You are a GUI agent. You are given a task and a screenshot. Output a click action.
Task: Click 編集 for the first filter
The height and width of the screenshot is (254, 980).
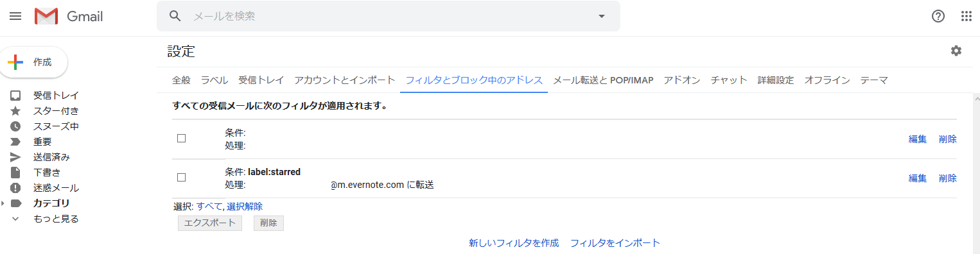coord(918,139)
